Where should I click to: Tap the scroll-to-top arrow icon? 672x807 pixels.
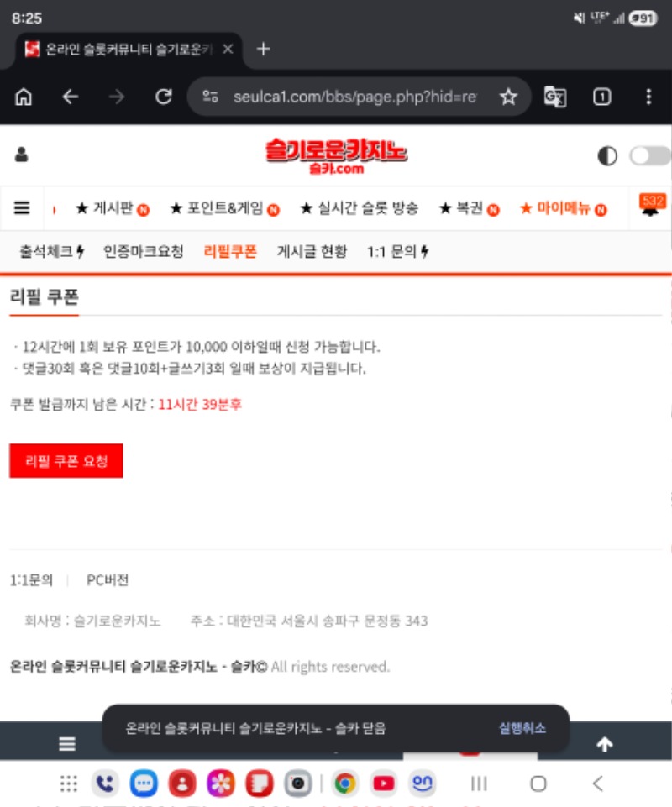604,744
